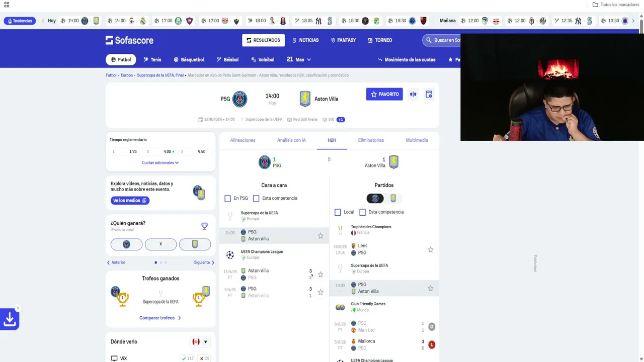Click the Ve los medios button
This screenshot has height=362, width=644.
click(x=130, y=201)
